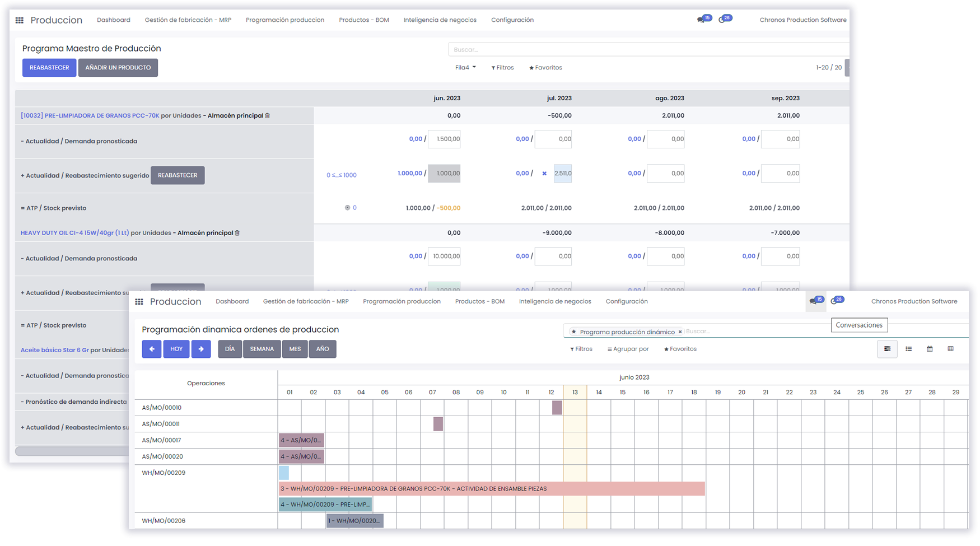Open activities clock icon with 26 badge
Viewport: 980px width, 546px height.
[x=834, y=301]
